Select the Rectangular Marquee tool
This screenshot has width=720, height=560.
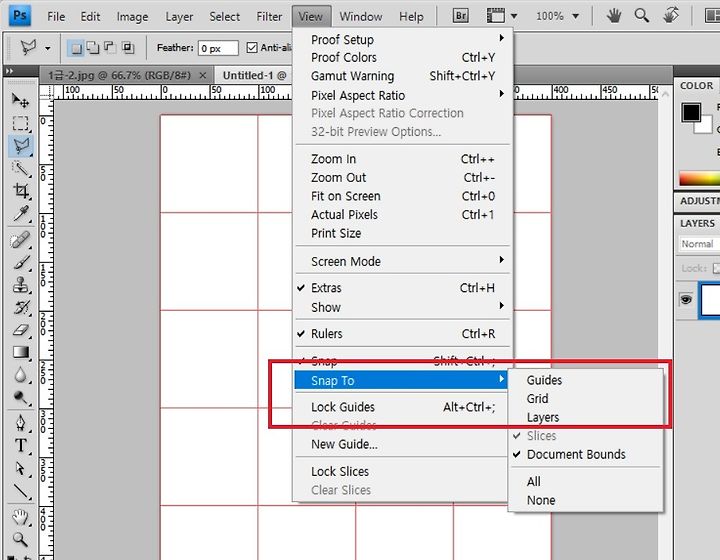coord(20,123)
